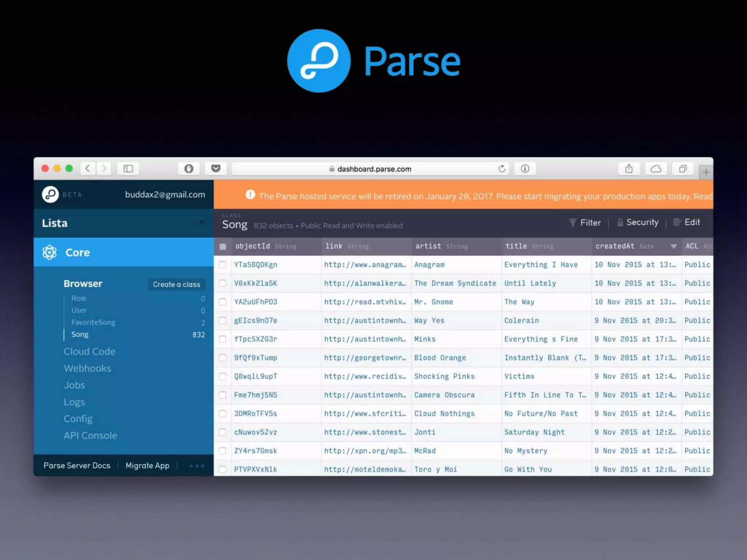Click the createdAt sort arrow

point(673,246)
